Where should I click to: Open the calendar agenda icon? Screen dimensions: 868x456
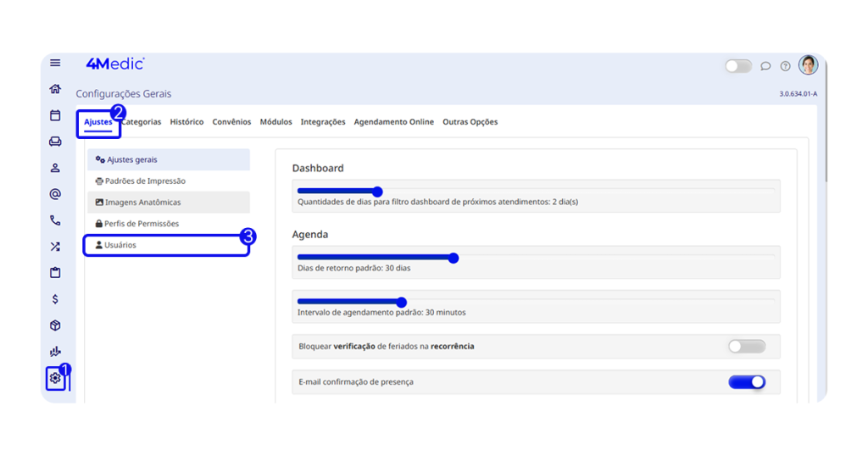point(55,115)
